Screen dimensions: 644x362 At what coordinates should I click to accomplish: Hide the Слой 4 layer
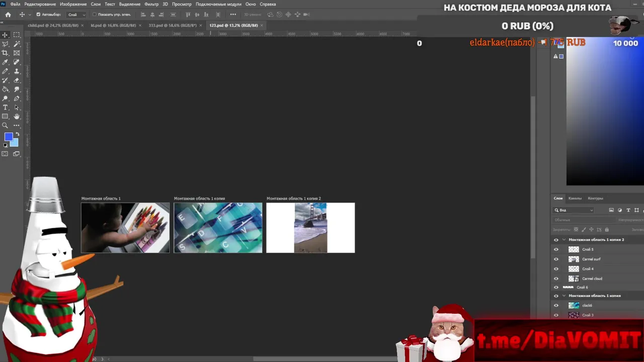pyautogui.click(x=556, y=269)
